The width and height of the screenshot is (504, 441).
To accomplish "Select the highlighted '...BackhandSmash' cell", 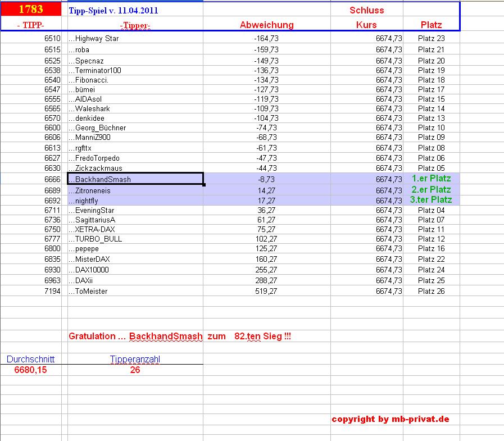I will click(x=135, y=179).
